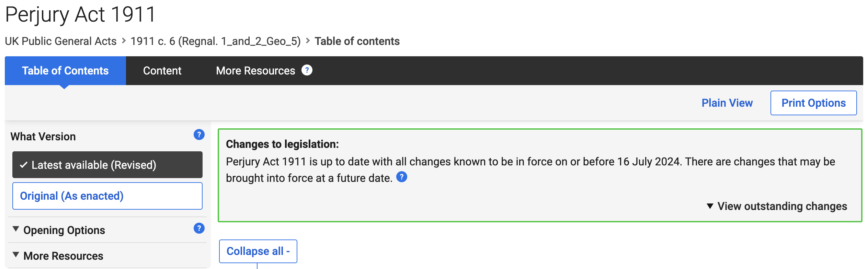This screenshot has width=868, height=269.
Task: Click help icon after 'future date' text
Action: [401, 177]
